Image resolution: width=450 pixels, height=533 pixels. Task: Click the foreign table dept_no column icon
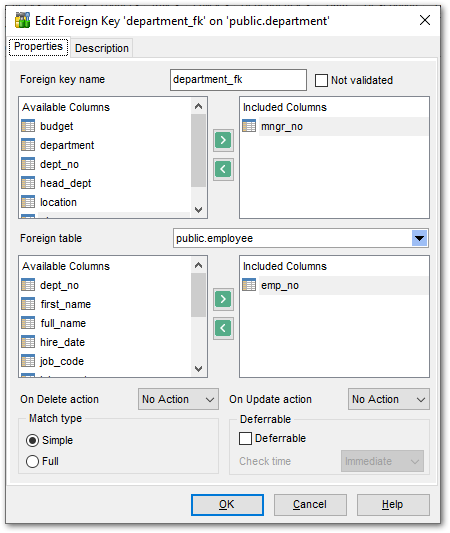pos(28,285)
